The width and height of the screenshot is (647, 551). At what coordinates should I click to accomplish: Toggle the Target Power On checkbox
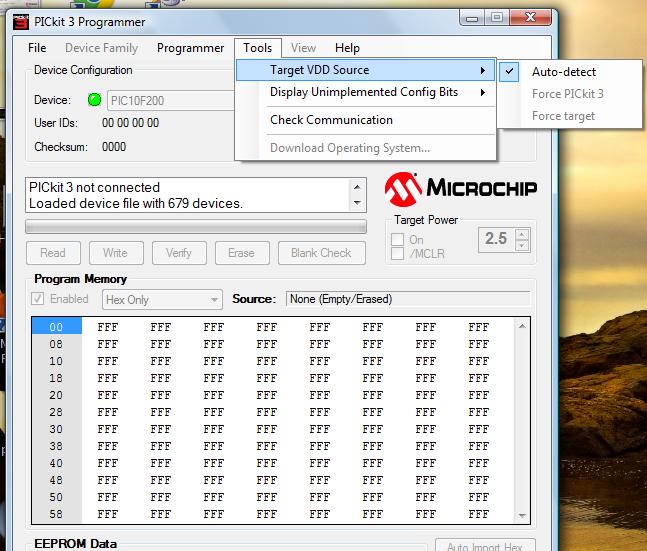point(397,239)
